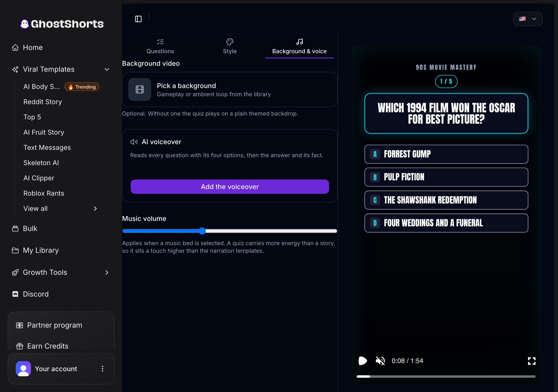Viewport: 558px width, 392px height.
Task: Open the AI Clipper template
Action: (x=39, y=178)
